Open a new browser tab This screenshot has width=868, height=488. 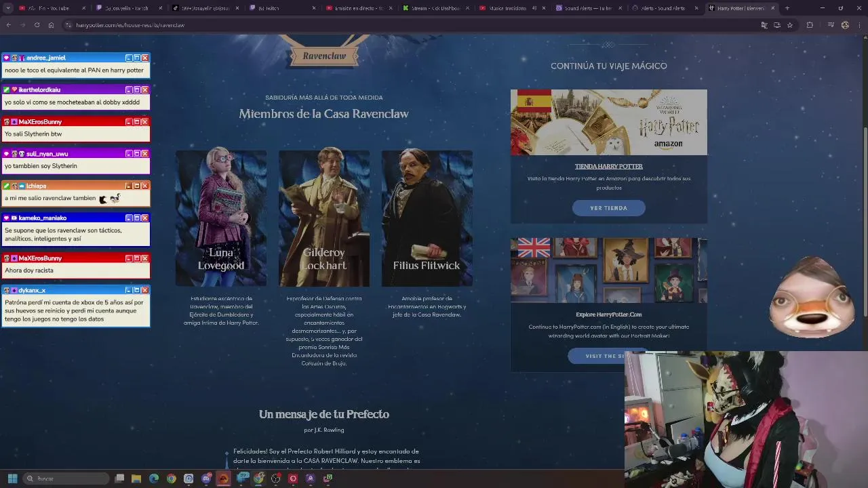pos(787,8)
